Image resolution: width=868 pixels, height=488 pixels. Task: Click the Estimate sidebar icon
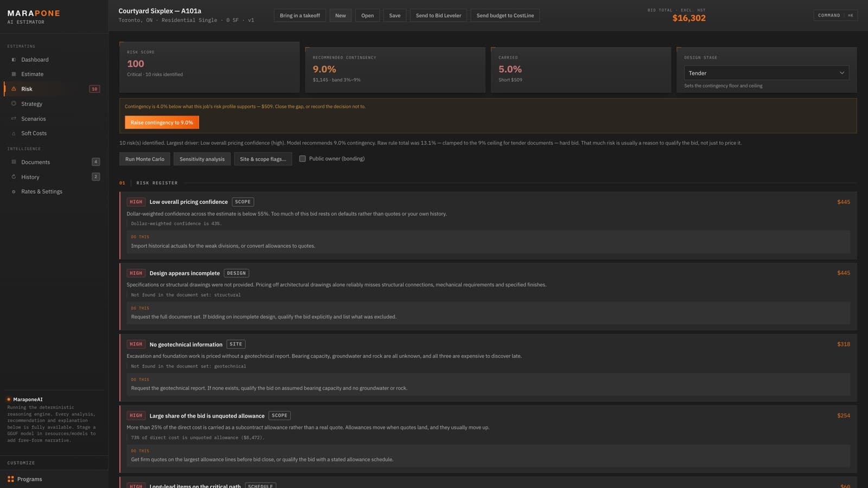(14, 74)
